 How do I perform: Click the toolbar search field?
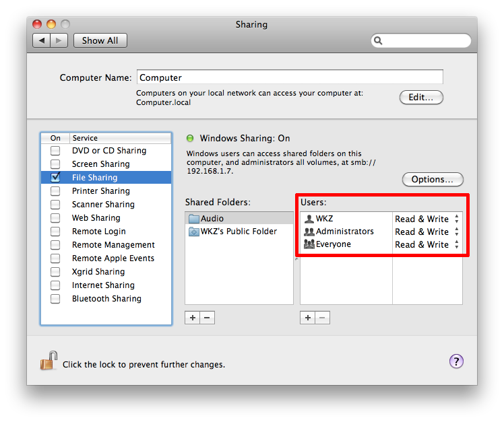(x=421, y=40)
